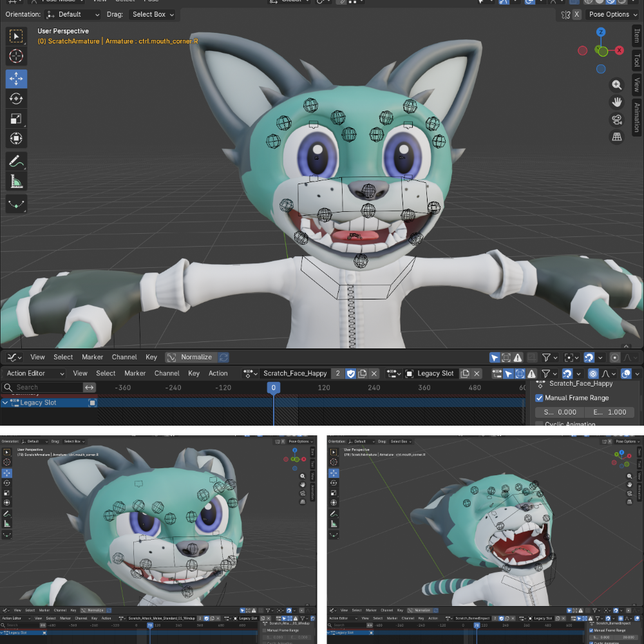Image resolution: width=644 pixels, height=644 pixels.
Task: Toggle fake user shield for action
Action: coord(350,374)
